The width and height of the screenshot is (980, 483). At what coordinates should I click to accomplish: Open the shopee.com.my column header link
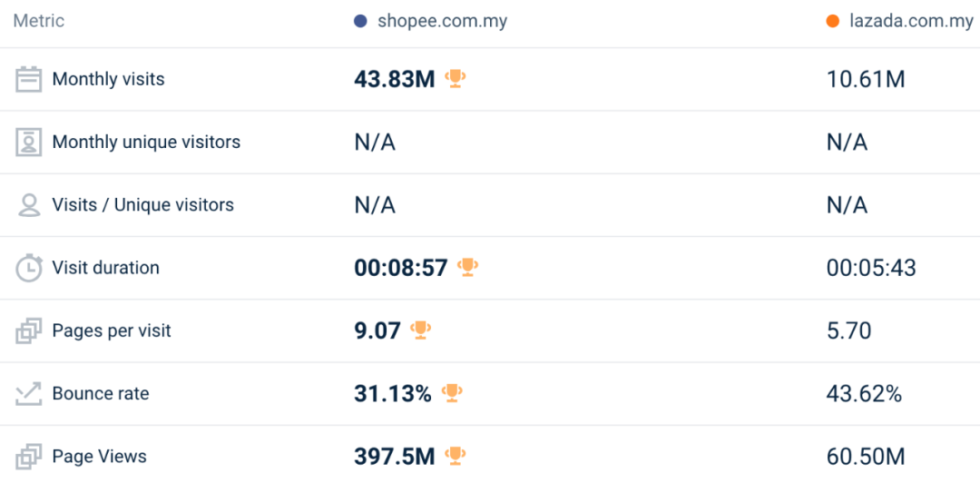[x=442, y=21]
